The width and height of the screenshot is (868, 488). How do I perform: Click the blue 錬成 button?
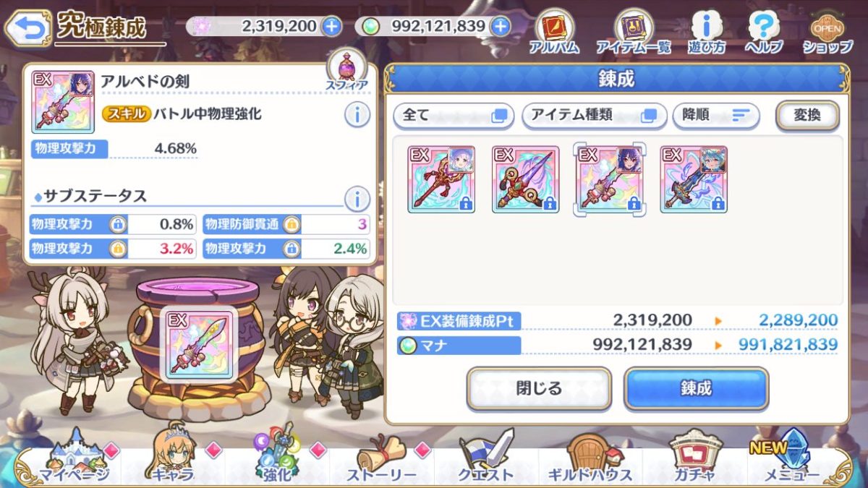coord(696,388)
